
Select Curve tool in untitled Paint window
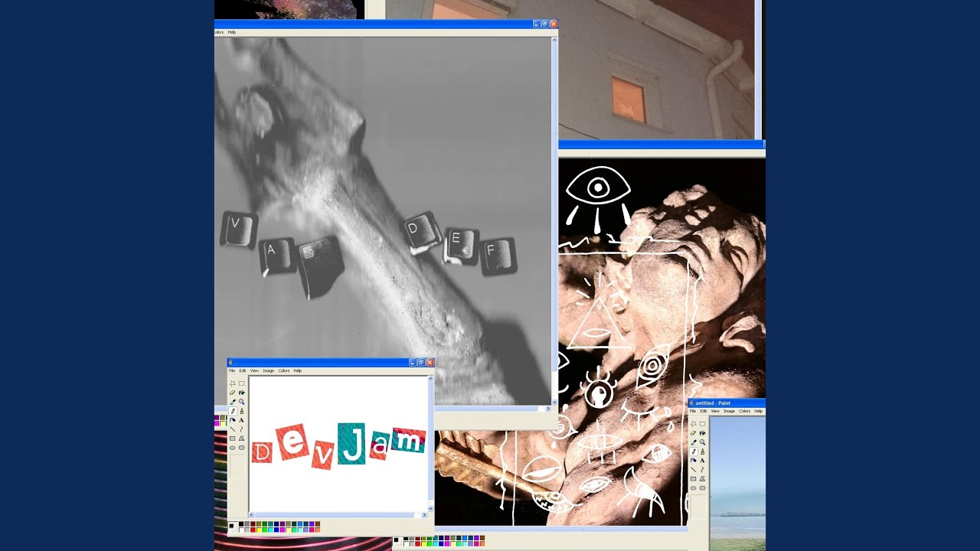pos(703,470)
